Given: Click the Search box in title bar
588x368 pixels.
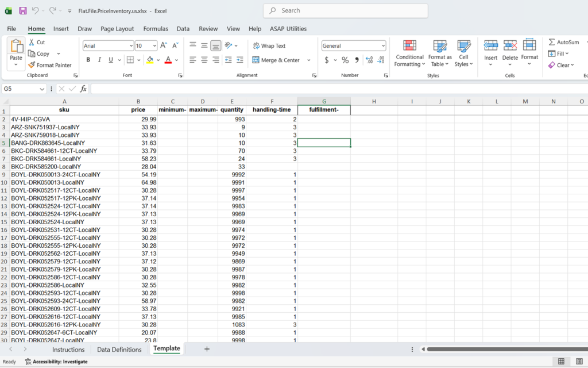Looking at the screenshot, I should point(346,11).
